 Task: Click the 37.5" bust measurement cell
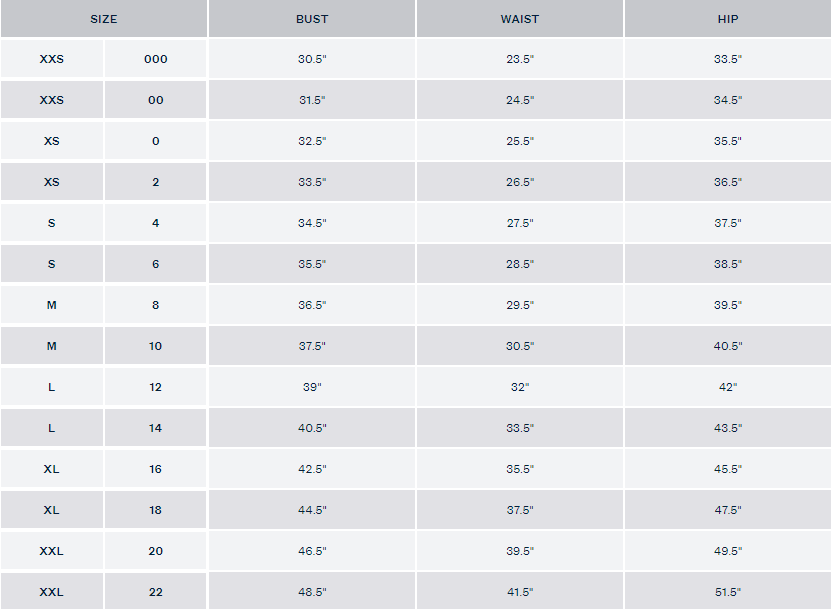(312, 346)
